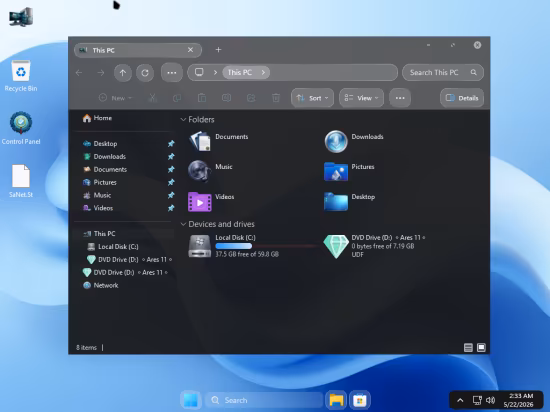Unpin Videos from quick access
This screenshot has width=550, height=412.
coord(171,208)
